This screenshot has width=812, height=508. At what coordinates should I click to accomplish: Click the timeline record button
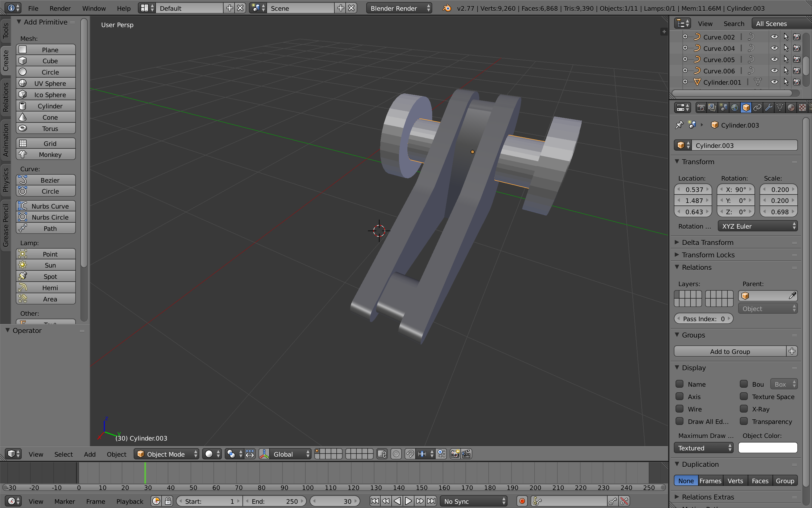(522, 501)
